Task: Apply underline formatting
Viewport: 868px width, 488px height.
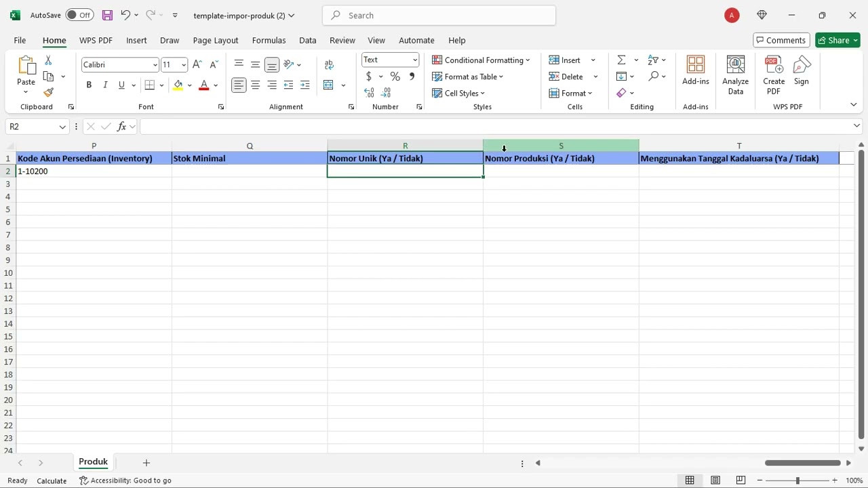Action: tap(121, 85)
